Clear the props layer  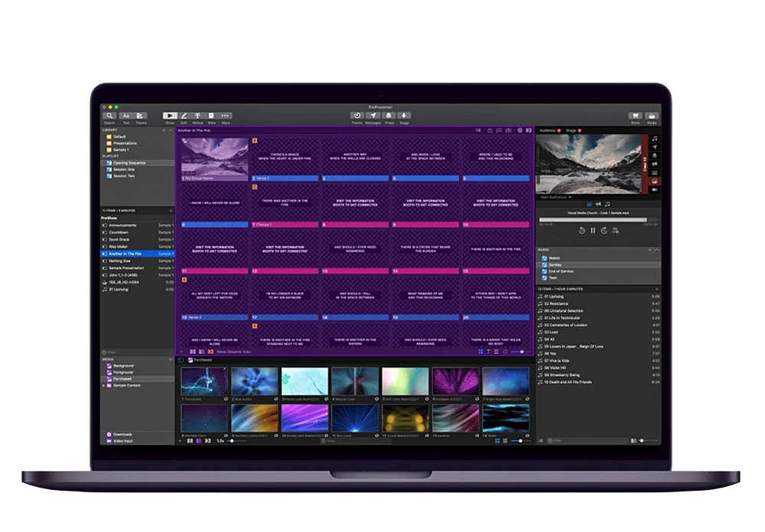tap(655, 156)
